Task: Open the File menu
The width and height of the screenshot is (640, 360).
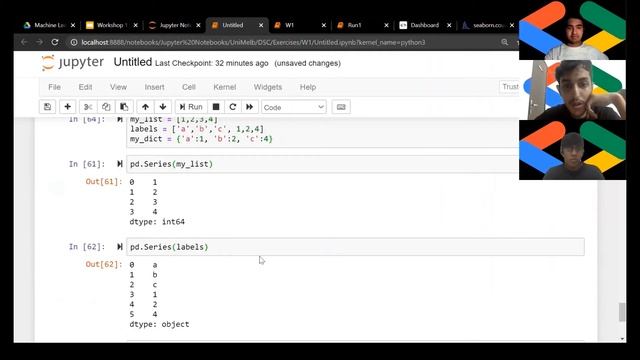Action: (54, 87)
